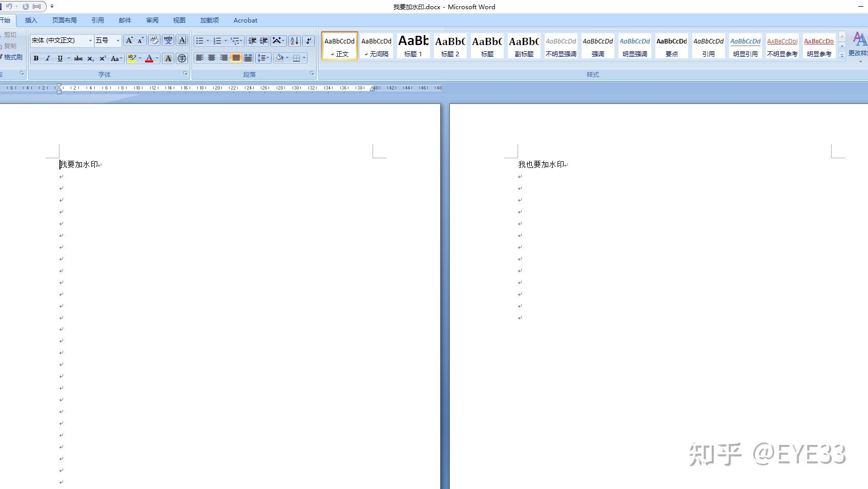Switch to 审阅 tab
This screenshot has height=489, width=868.
[152, 20]
